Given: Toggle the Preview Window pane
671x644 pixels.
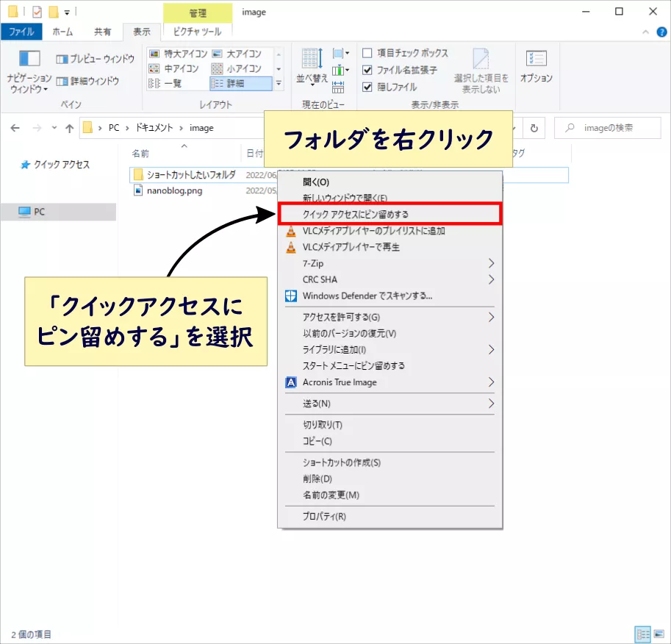Looking at the screenshot, I should click(96, 59).
